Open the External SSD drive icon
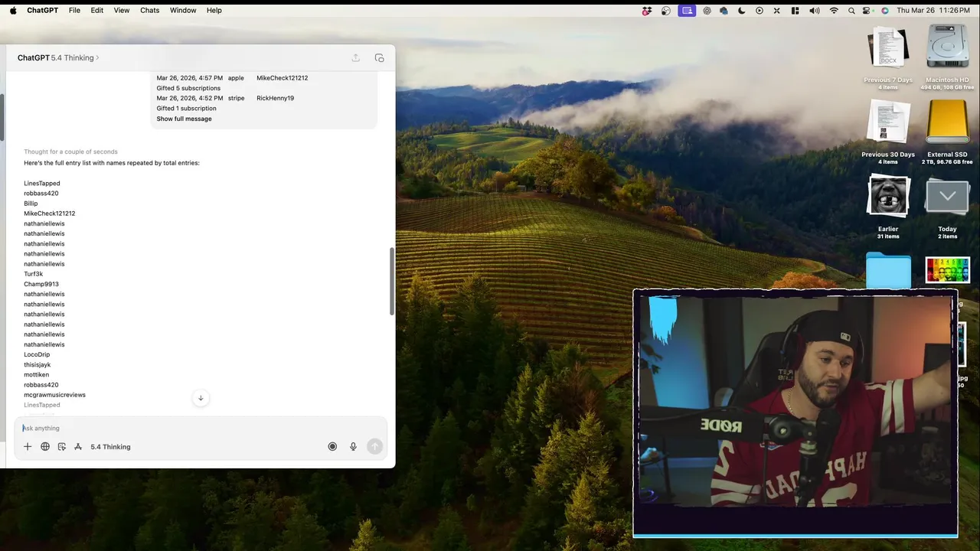 click(x=948, y=122)
